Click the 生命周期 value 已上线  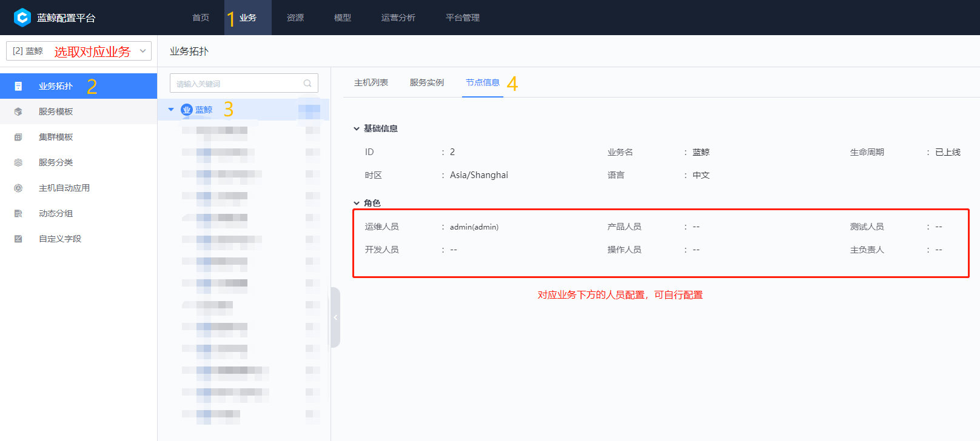pyautogui.click(x=948, y=152)
